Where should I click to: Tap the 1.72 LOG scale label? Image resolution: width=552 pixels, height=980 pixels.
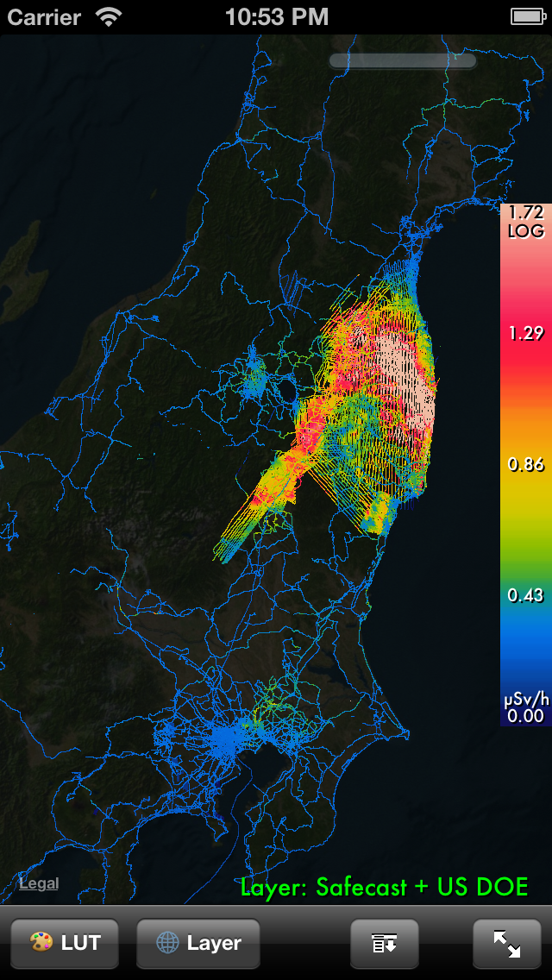pos(526,222)
